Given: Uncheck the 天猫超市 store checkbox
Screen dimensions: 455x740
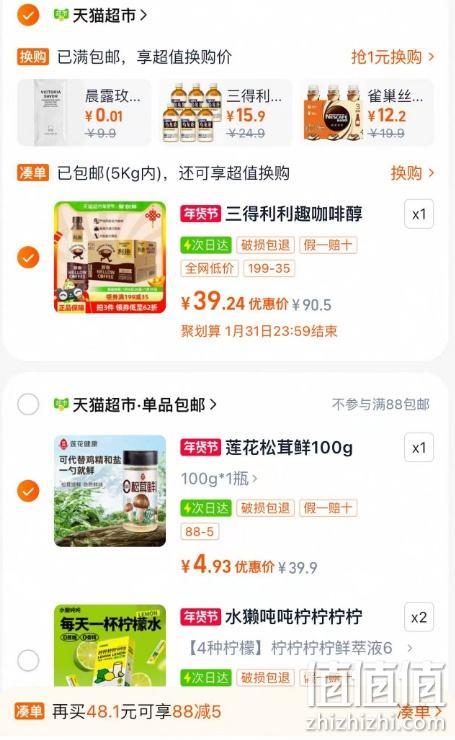Looking at the screenshot, I should click(28, 15).
